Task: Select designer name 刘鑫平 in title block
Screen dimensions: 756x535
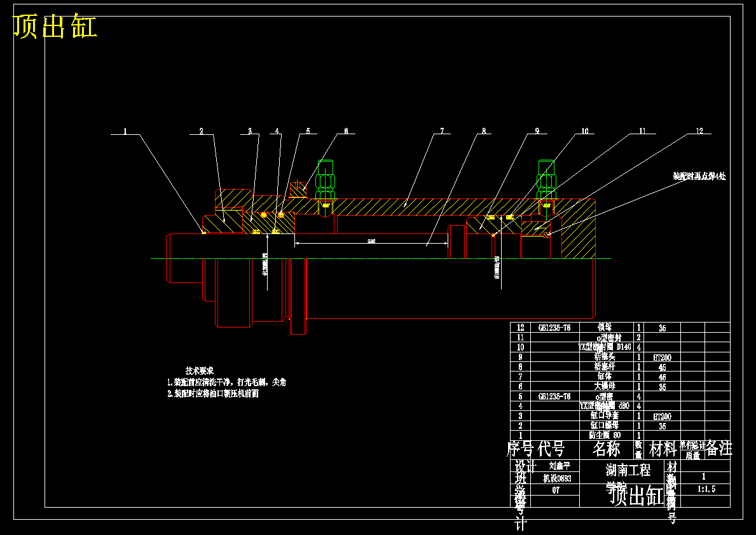Action: 560,466
